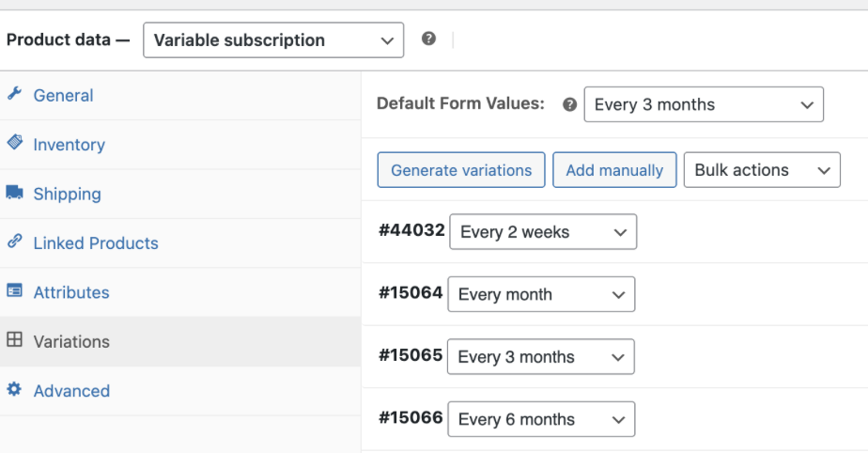Screen dimensions: 868x453
Task: Open the Default Form Values Every 3 months dropdown
Action: tap(704, 104)
